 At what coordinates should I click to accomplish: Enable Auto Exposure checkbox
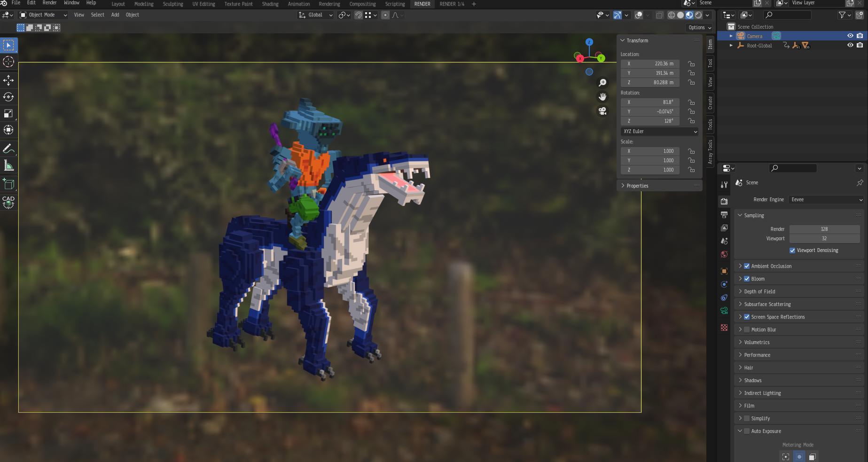click(747, 431)
